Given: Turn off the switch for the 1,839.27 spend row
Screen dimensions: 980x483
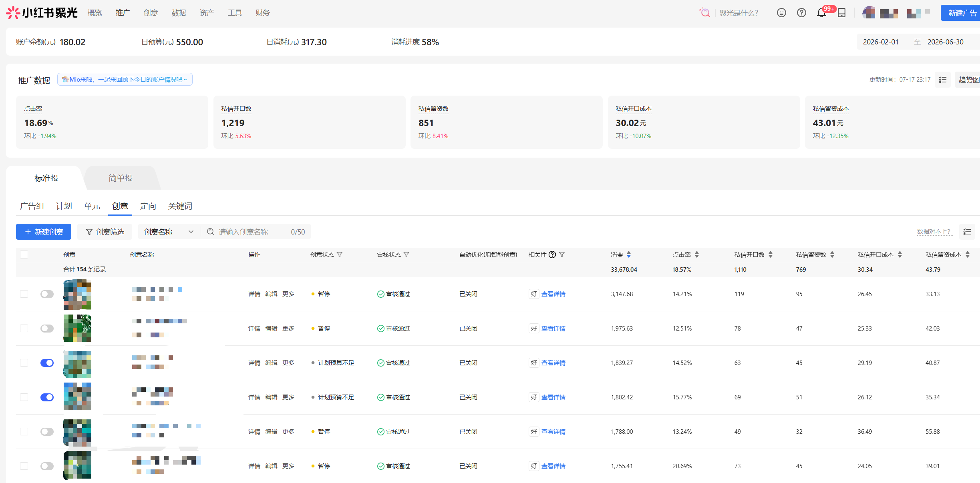Looking at the screenshot, I should point(47,363).
